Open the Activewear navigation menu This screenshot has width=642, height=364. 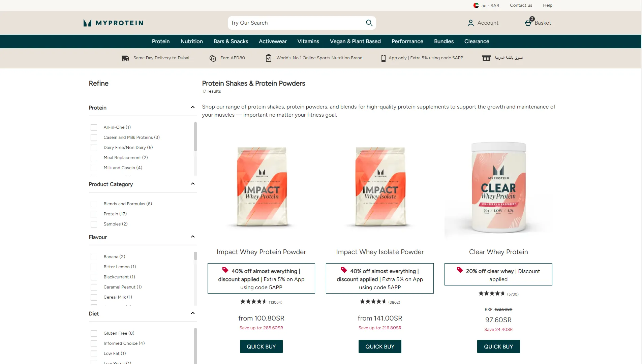[273, 41]
